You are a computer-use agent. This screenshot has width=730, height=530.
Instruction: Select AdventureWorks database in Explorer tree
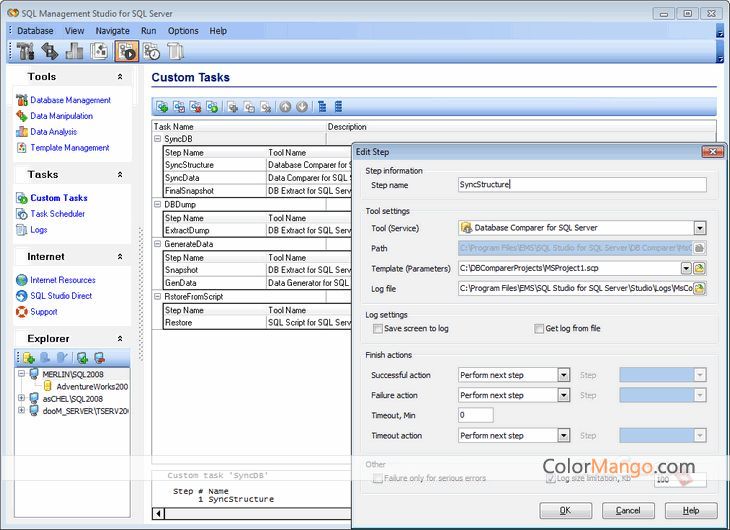[92, 386]
